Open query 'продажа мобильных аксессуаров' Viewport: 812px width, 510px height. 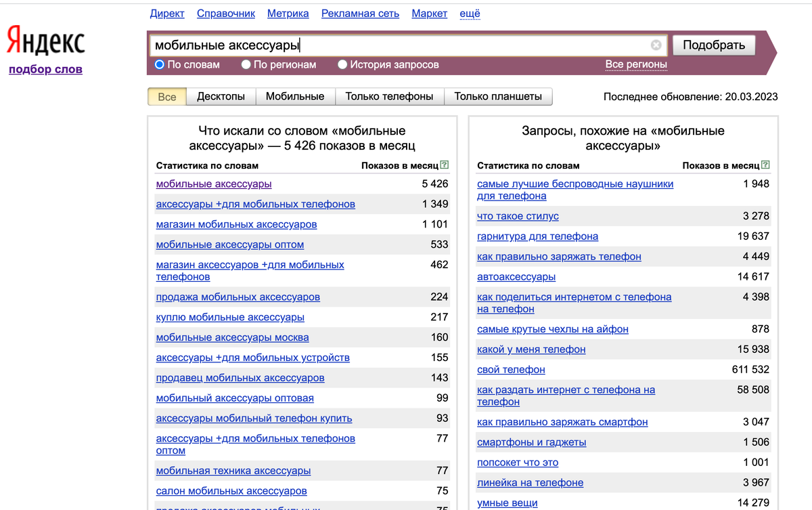[x=238, y=297]
